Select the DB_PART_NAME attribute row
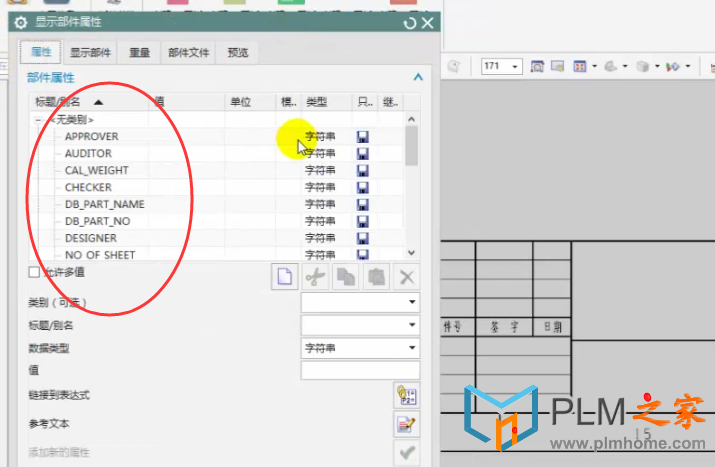715x467 pixels. pos(217,204)
